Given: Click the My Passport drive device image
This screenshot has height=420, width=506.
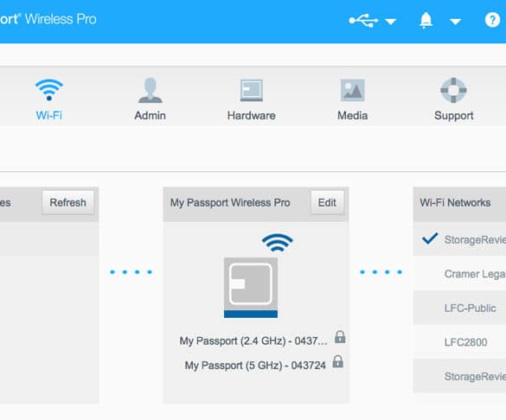Looking at the screenshot, I should point(251,288).
